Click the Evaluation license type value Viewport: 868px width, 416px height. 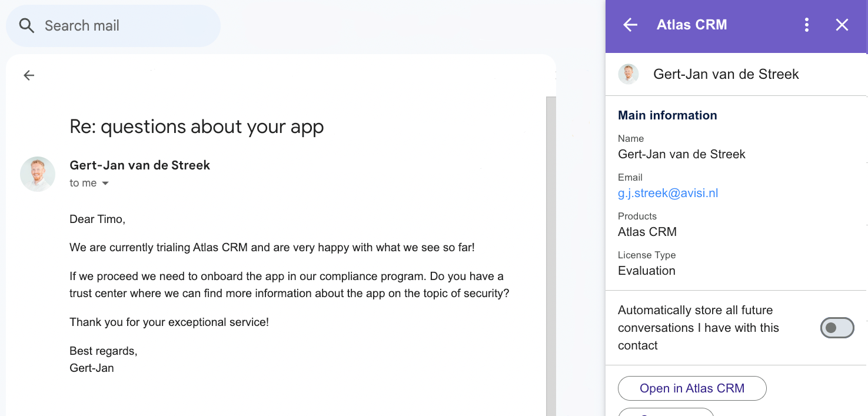click(647, 271)
